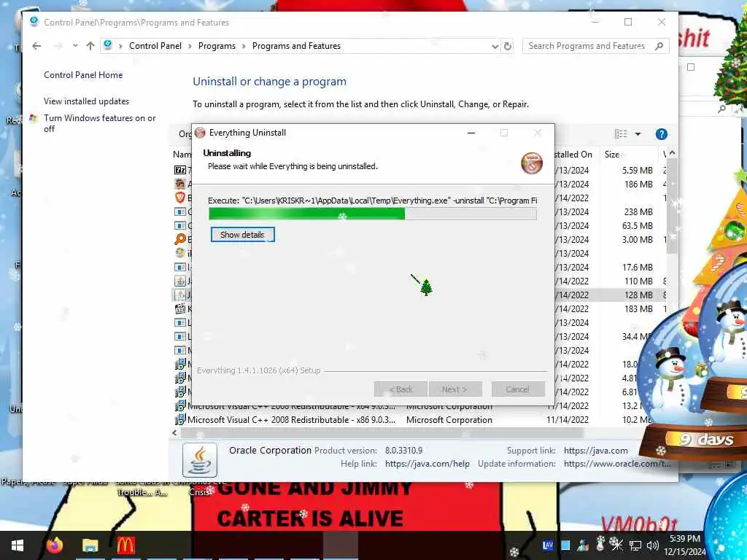
Task: Open the recent locations dropdown arrow
Action: click(75, 46)
